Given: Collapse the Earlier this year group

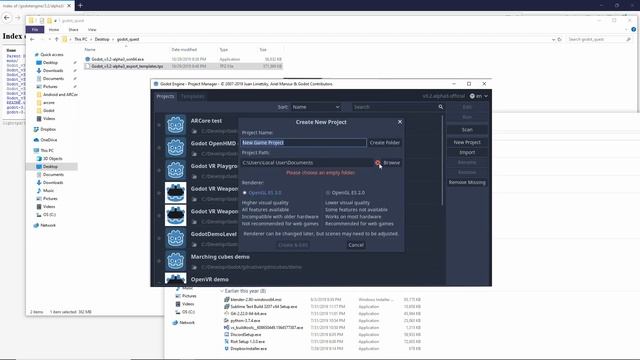Looking at the screenshot, I should 222,291.
